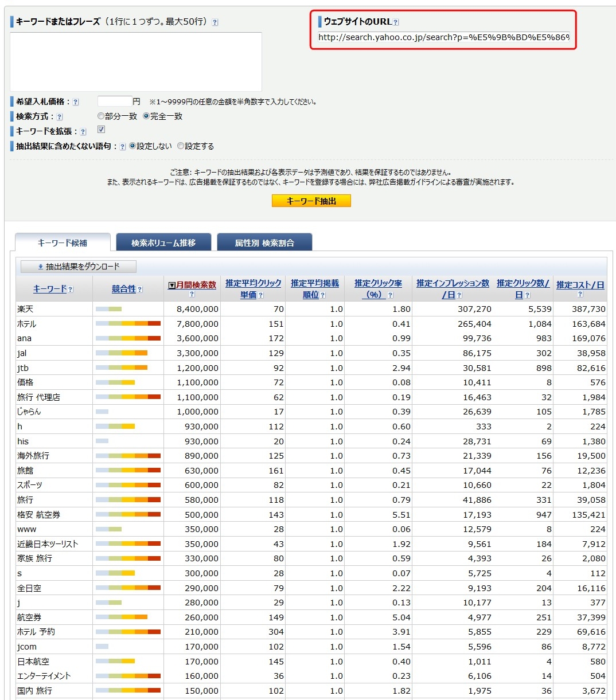Click help icon under 推定コスト/日 header
Viewport: 616px width, 700px height.
(x=580, y=295)
